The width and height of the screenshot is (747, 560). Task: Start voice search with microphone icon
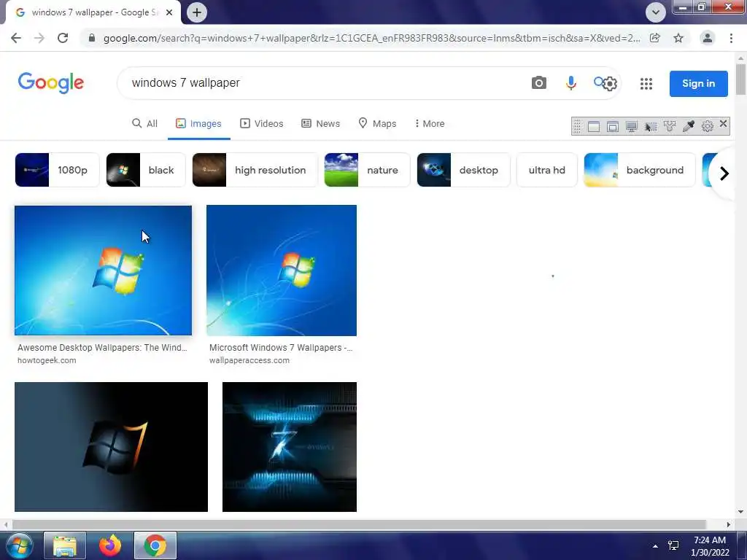570,83
